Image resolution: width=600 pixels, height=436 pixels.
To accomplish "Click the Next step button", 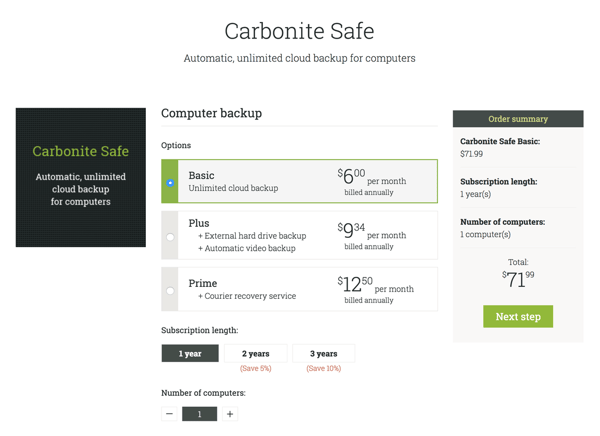I will [x=518, y=317].
